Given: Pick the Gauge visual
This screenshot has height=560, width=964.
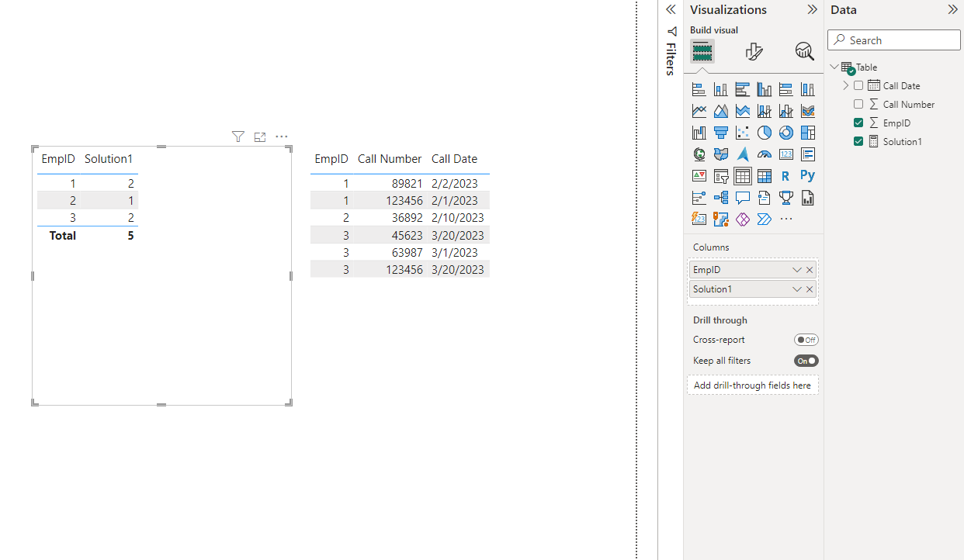Looking at the screenshot, I should pos(764,154).
